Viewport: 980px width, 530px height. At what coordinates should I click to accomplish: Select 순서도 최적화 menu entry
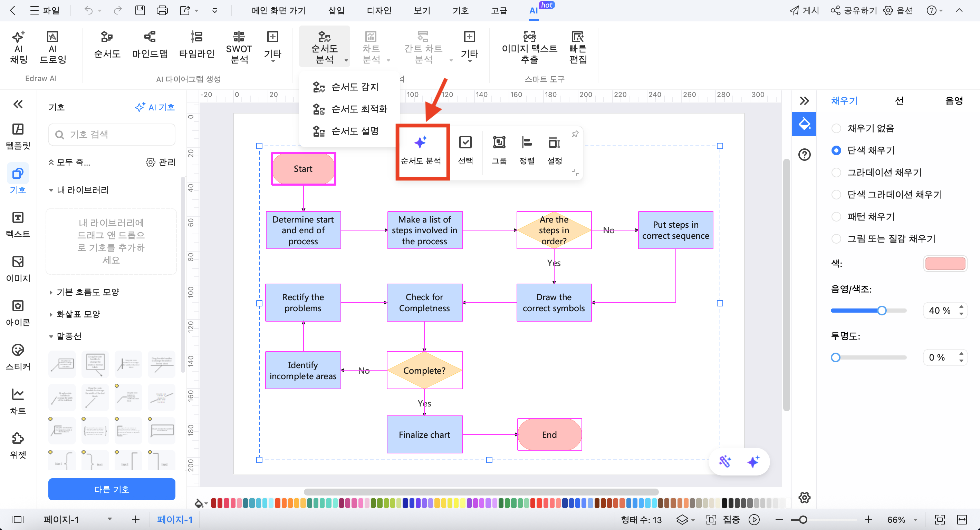click(349, 109)
